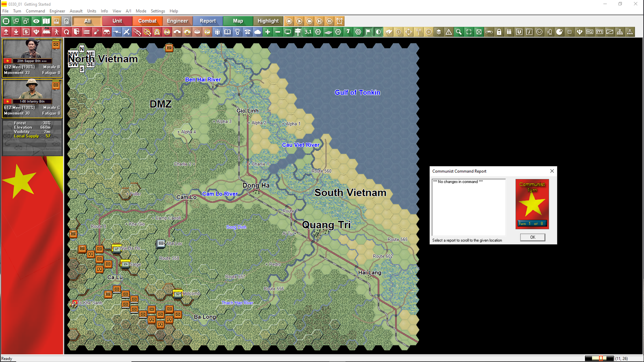644x362 pixels.
Task: Click the Mai Loc unit counter on map
Action: [161, 243]
